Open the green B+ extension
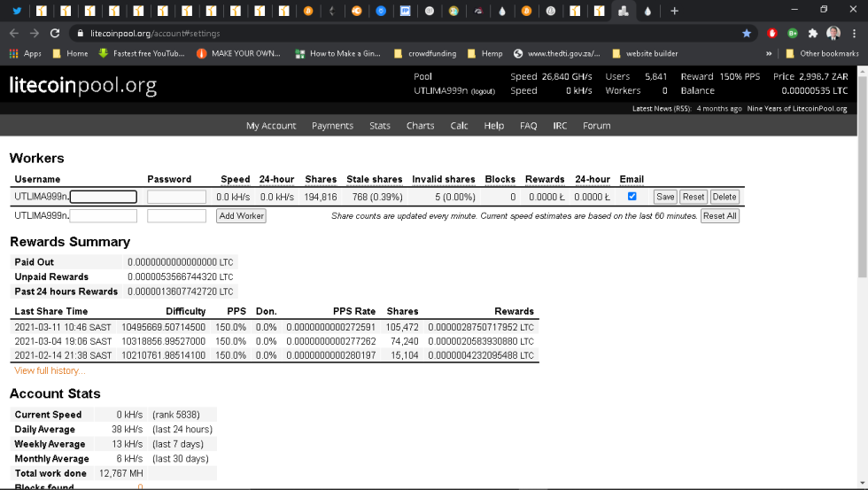Image resolution: width=868 pixels, height=490 pixels. pos(793,33)
